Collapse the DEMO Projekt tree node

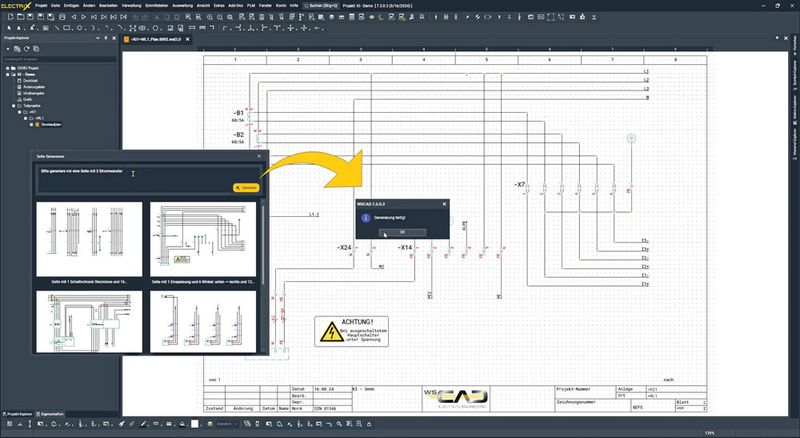click(x=8, y=68)
